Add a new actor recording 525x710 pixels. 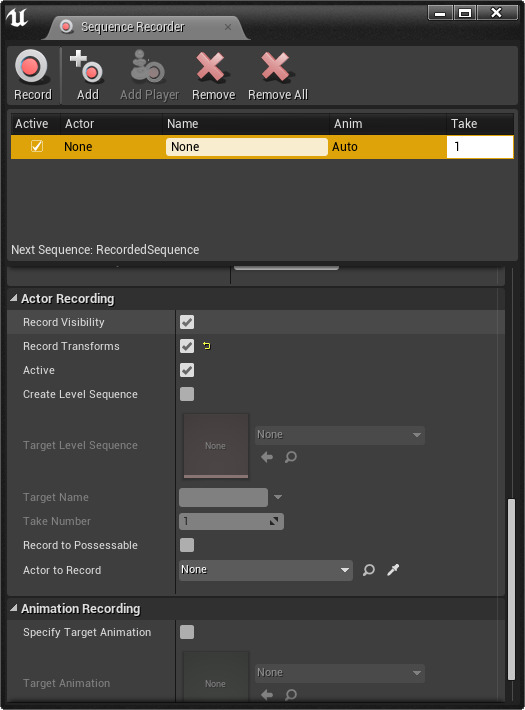[87, 75]
